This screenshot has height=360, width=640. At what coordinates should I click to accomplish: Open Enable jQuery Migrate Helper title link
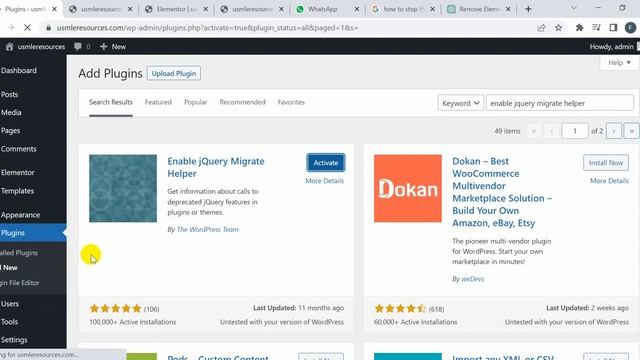[x=216, y=167]
